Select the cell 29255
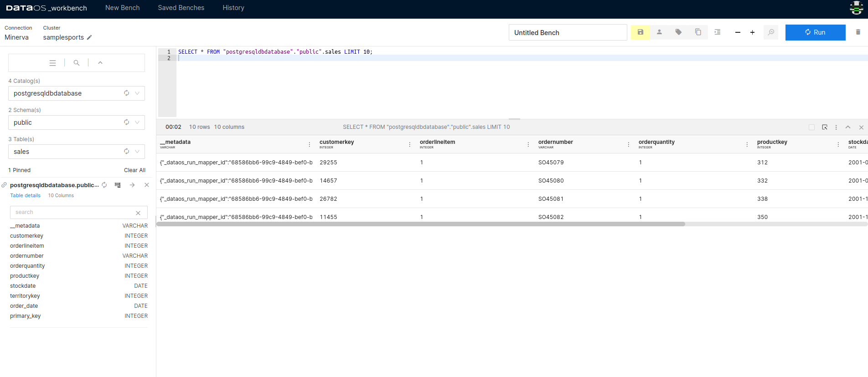The height and width of the screenshot is (377, 868). click(328, 163)
